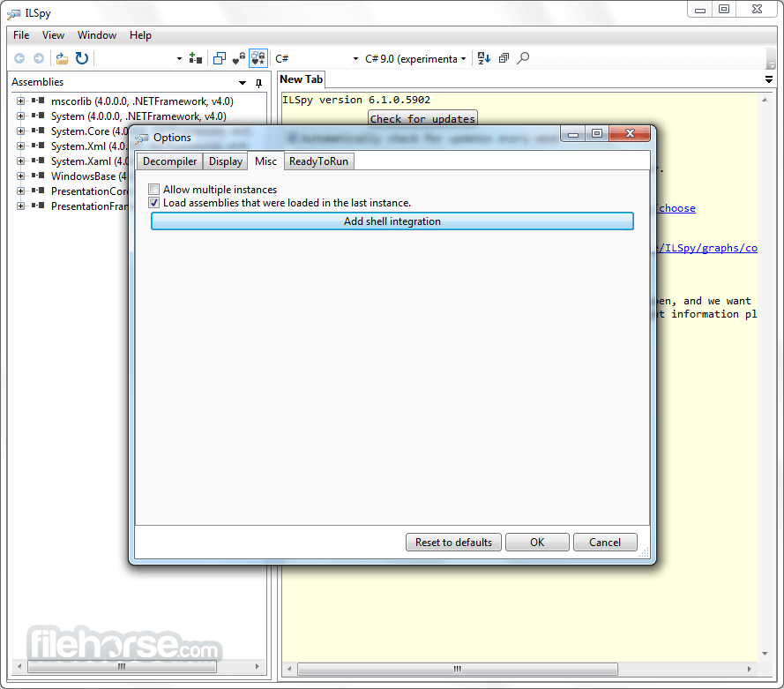Switch to the Display tab

click(226, 161)
